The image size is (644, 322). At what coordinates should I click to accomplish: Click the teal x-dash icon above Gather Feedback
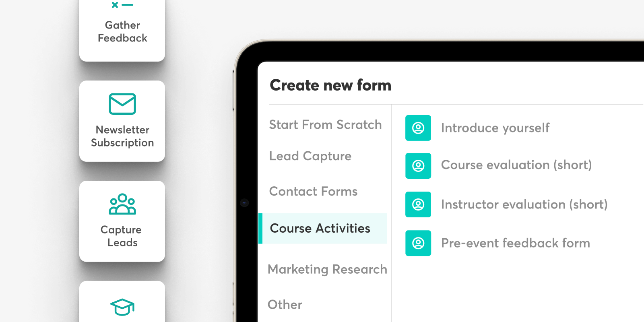coord(122,5)
